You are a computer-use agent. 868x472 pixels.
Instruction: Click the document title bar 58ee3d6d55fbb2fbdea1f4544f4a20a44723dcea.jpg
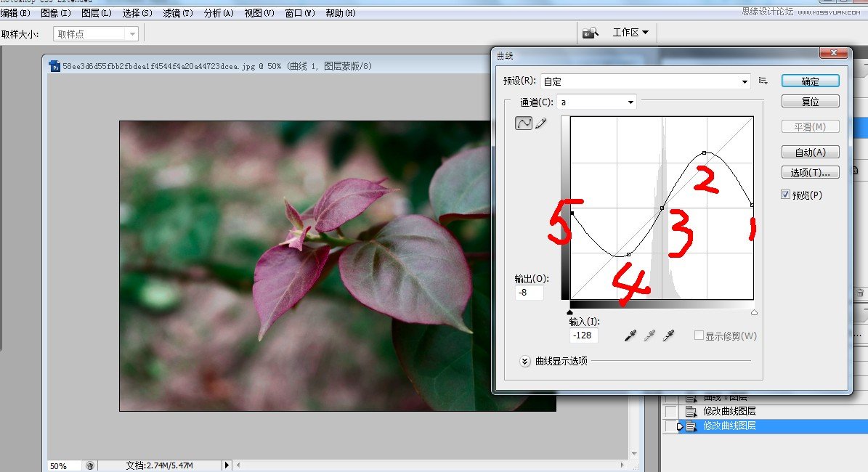pyautogui.click(x=217, y=66)
